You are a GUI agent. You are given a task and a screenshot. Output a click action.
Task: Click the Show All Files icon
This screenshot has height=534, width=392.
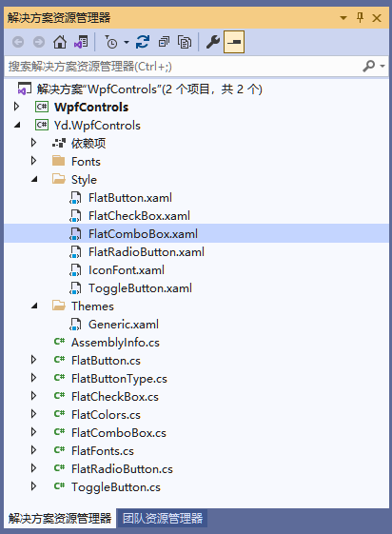(185, 42)
